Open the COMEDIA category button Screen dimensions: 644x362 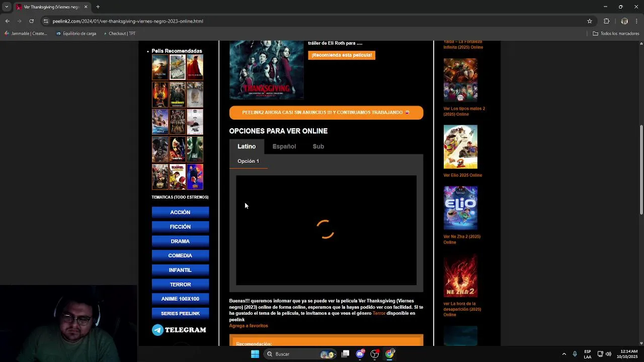(180, 255)
